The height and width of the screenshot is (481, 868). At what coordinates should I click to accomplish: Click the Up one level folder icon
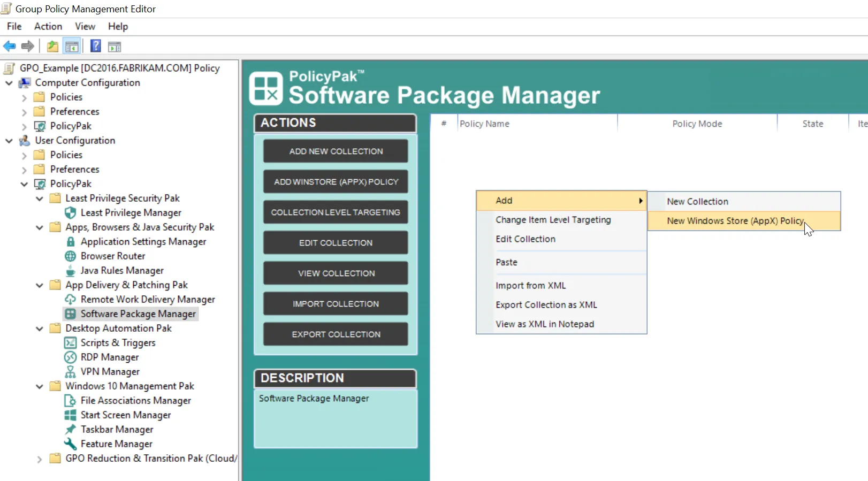coord(52,47)
